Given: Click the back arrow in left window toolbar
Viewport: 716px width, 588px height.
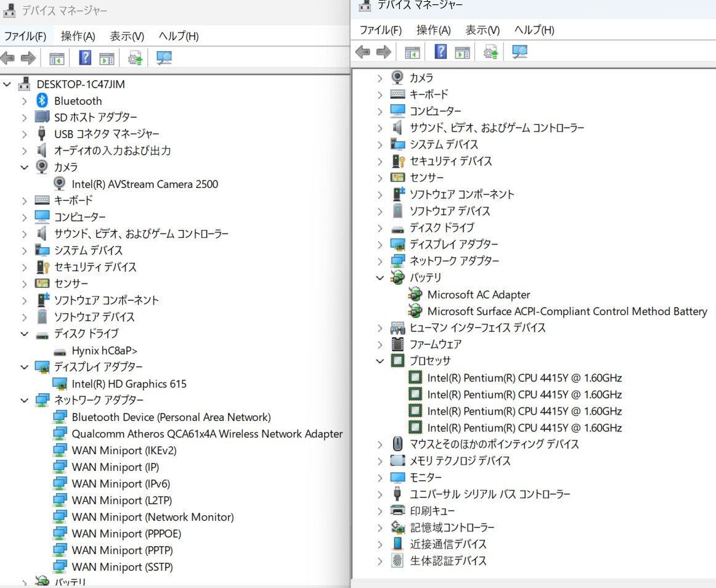Looking at the screenshot, I should tap(8, 58).
